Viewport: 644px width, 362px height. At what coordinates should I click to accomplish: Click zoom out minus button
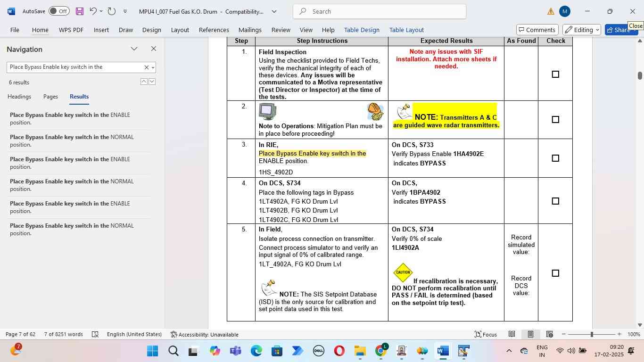click(x=564, y=334)
